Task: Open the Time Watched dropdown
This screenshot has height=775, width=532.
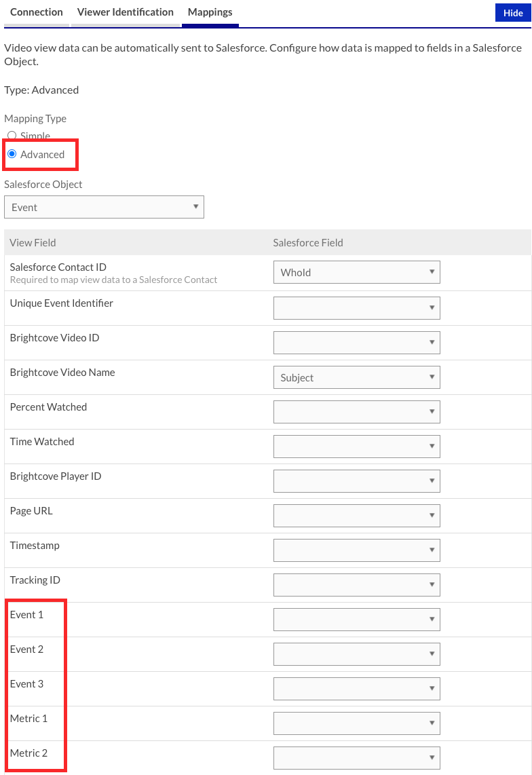Action: pos(356,446)
